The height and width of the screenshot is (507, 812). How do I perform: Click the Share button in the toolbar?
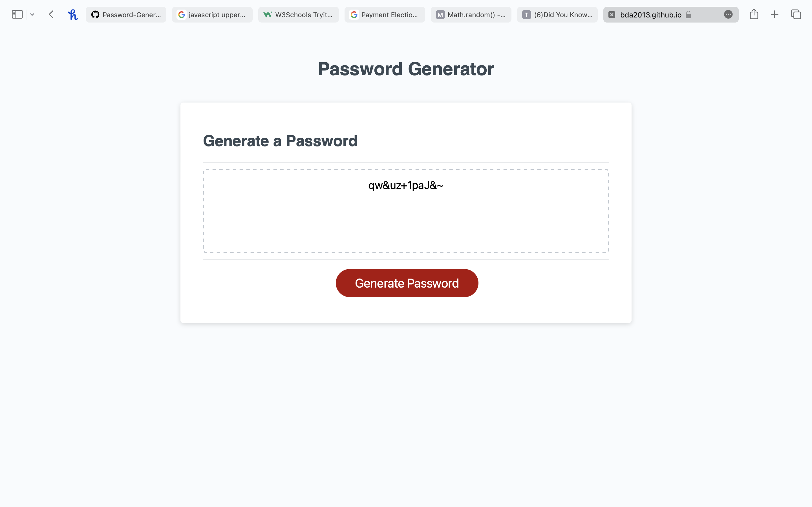[x=754, y=14]
